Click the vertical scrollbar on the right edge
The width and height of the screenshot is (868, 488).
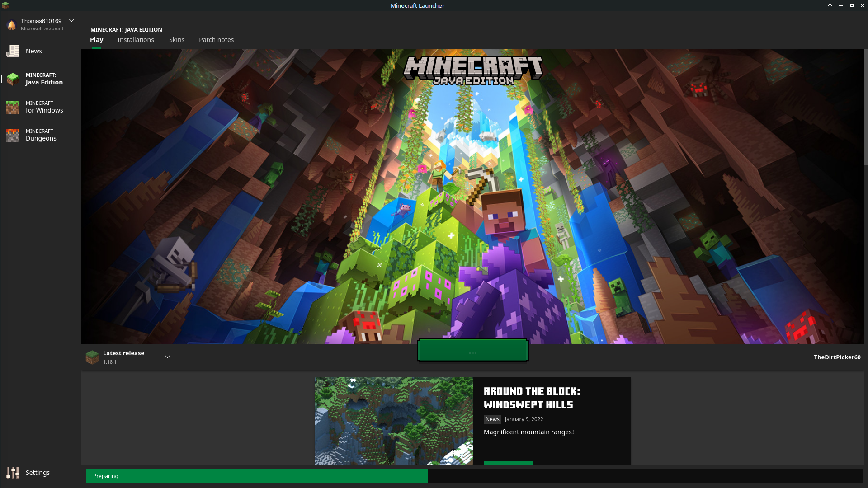pyautogui.click(x=866, y=107)
